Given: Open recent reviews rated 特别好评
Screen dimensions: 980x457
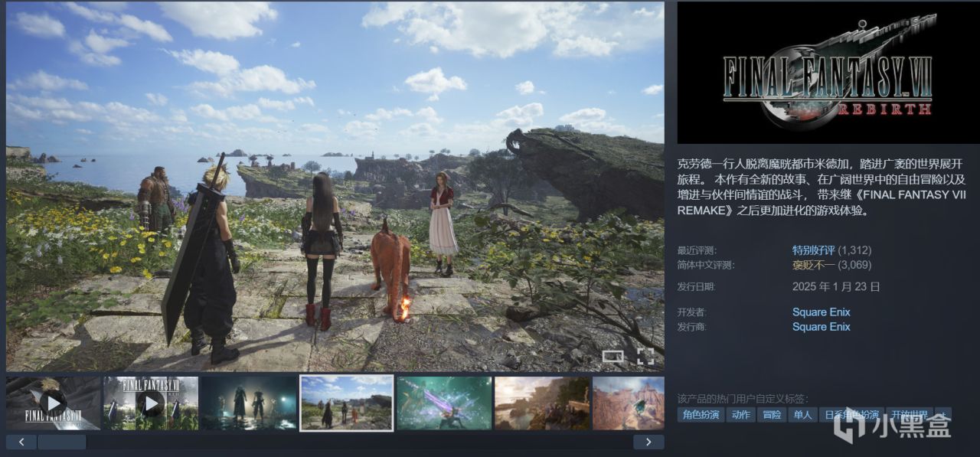Looking at the screenshot, I should click(x=815, y=250).
